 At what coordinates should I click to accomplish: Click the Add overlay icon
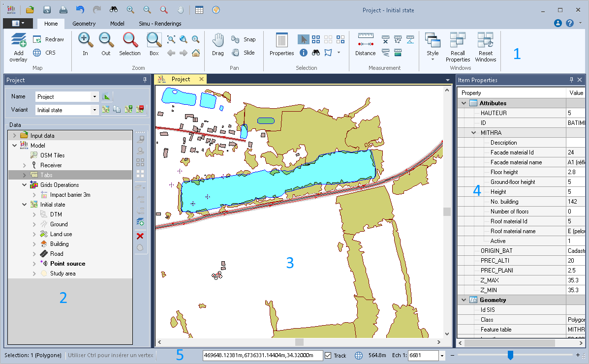pos(18,40)
